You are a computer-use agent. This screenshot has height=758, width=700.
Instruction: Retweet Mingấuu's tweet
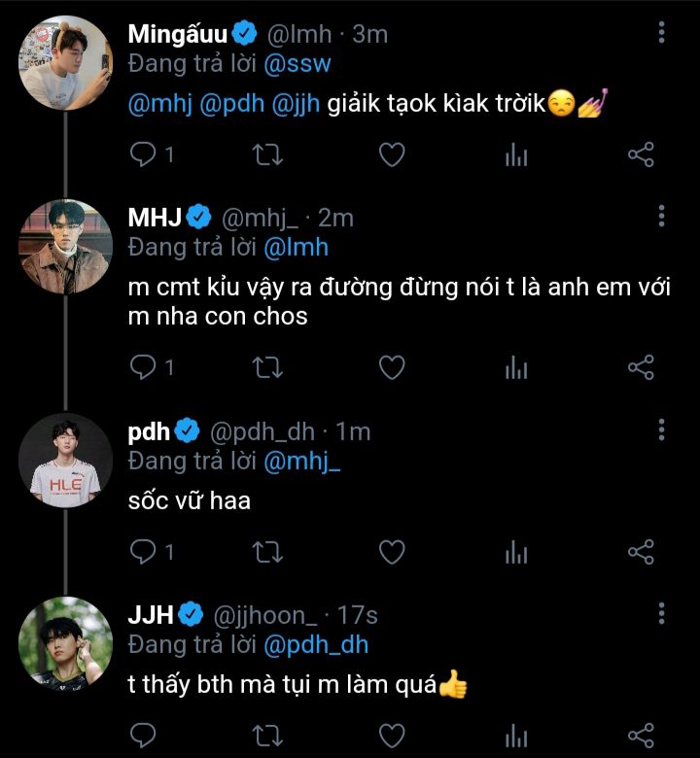pos(267,155)
